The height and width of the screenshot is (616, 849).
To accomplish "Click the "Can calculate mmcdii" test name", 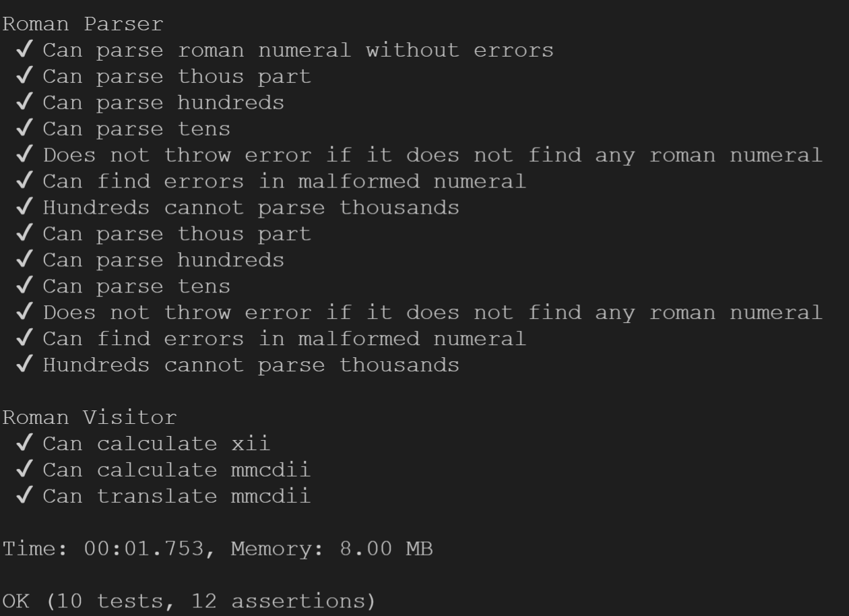I will pyautogui.click(x=177, y=470).
